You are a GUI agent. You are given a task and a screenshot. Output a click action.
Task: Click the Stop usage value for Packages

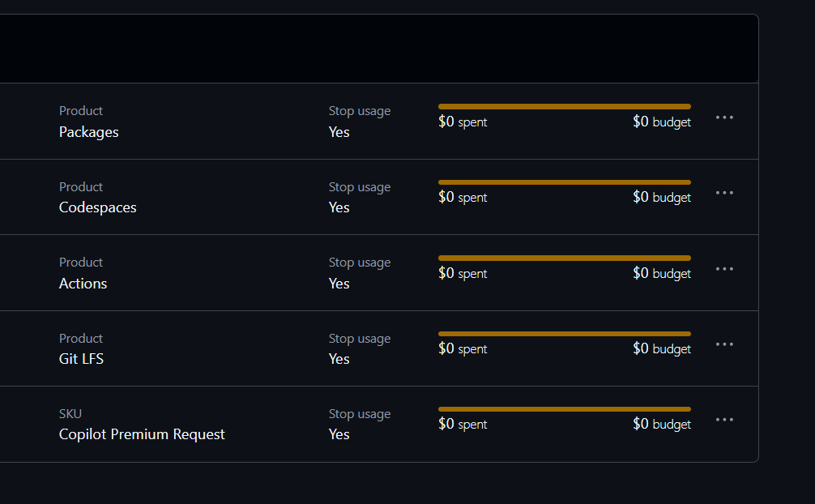(x=339, y=132)
